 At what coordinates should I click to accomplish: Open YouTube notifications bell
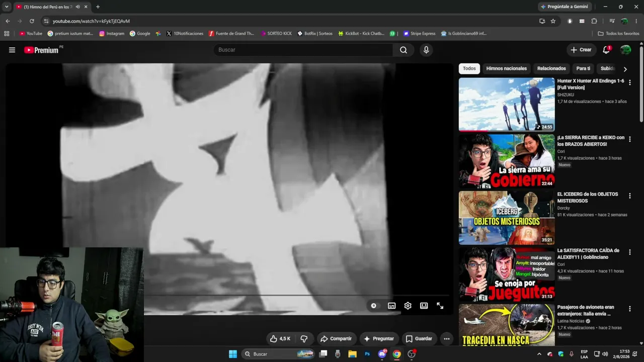[606, 50]
